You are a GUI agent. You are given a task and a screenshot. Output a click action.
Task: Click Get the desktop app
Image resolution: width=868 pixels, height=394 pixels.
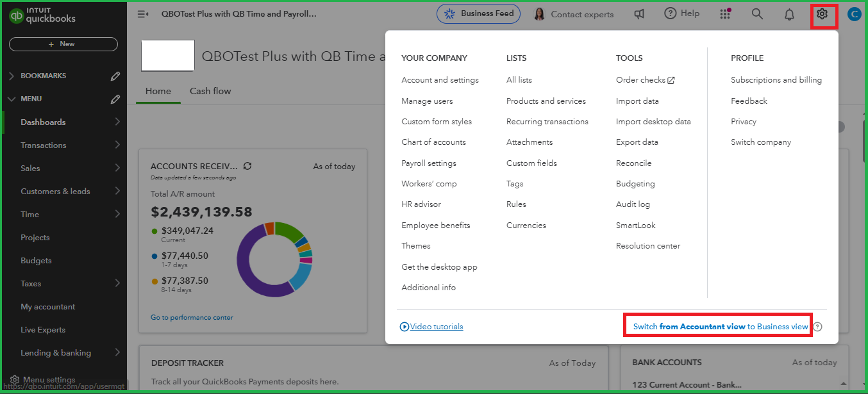440,267
